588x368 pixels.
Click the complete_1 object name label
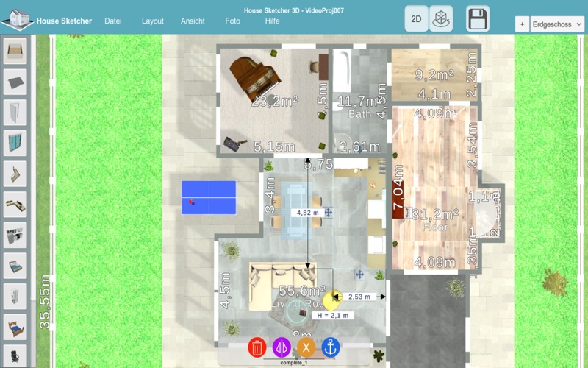(293, 363)
